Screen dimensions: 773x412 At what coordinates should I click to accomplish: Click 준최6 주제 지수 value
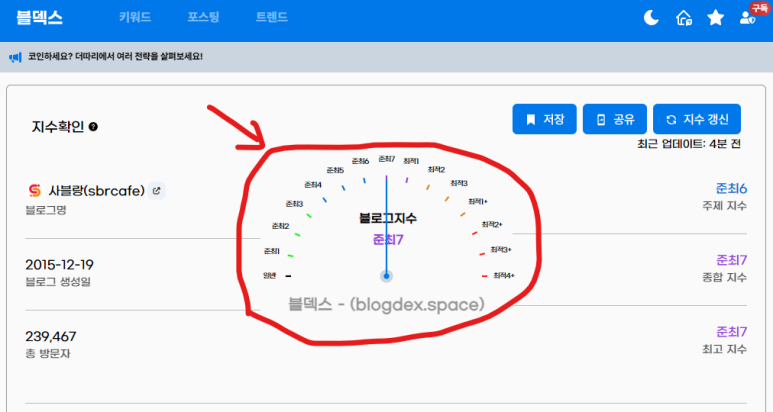pos(731,188)
